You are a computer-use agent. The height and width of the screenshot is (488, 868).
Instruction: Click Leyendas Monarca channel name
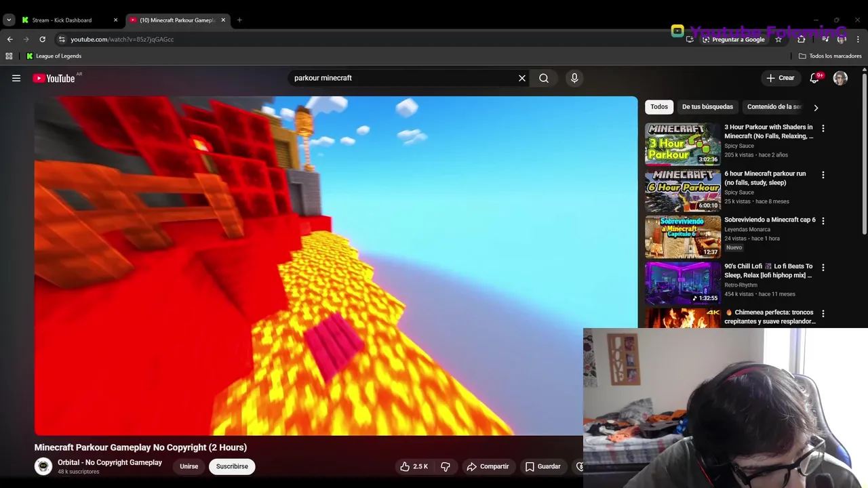point(748,230)
